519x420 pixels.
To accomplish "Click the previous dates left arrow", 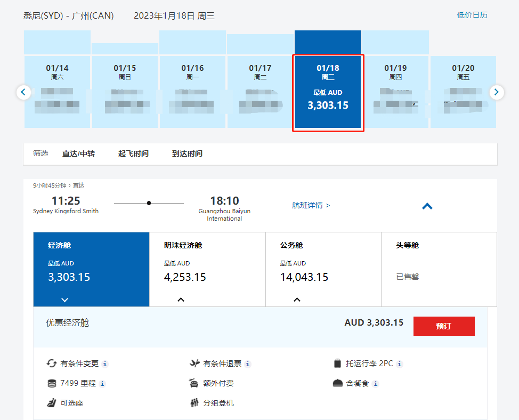I will [x=23, y=92].
